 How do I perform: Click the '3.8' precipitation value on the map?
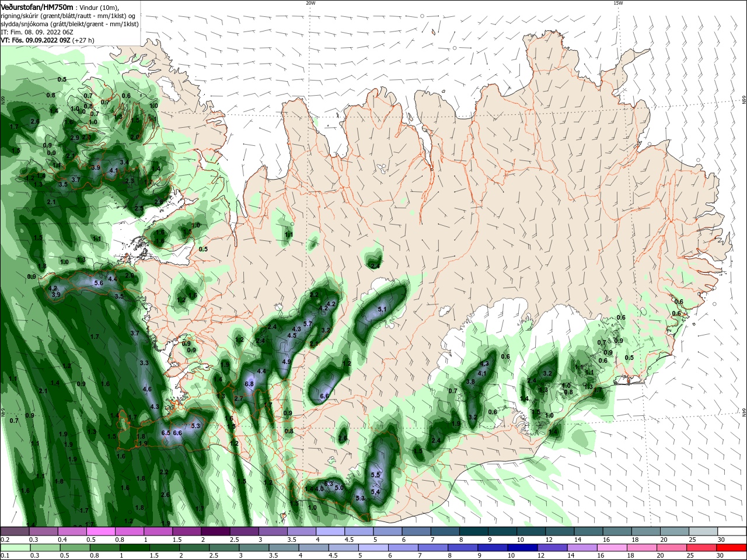(x=471, y=381)
